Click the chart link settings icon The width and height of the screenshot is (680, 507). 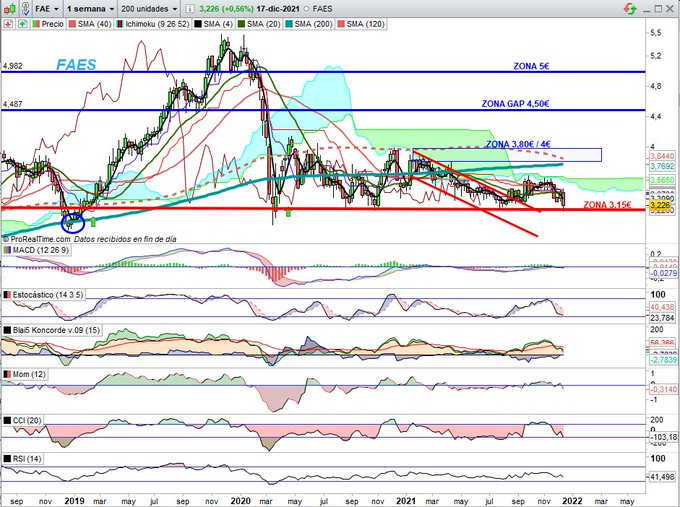(x=26, y=8)
